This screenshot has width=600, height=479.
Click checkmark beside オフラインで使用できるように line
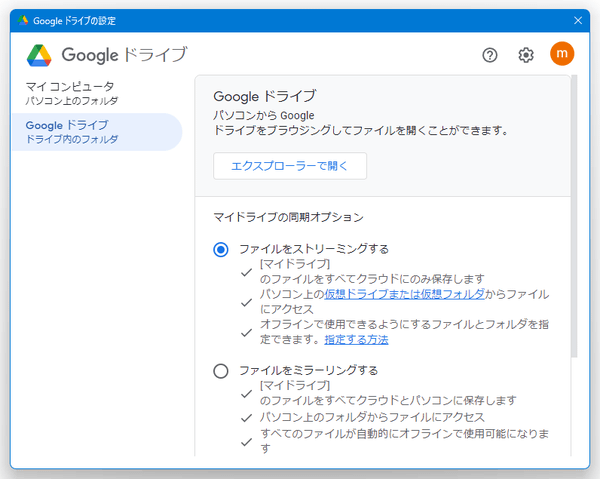(246, 332)
